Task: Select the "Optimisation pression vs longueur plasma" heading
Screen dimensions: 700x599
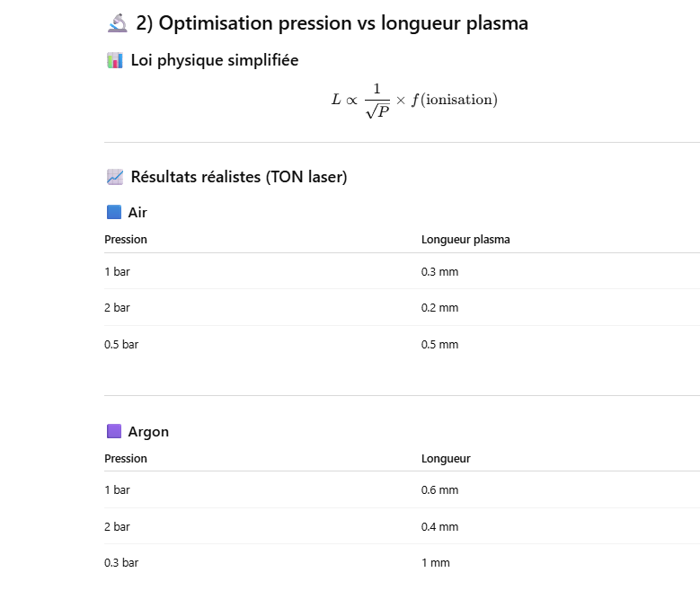Action: click(x=332, y=24)
